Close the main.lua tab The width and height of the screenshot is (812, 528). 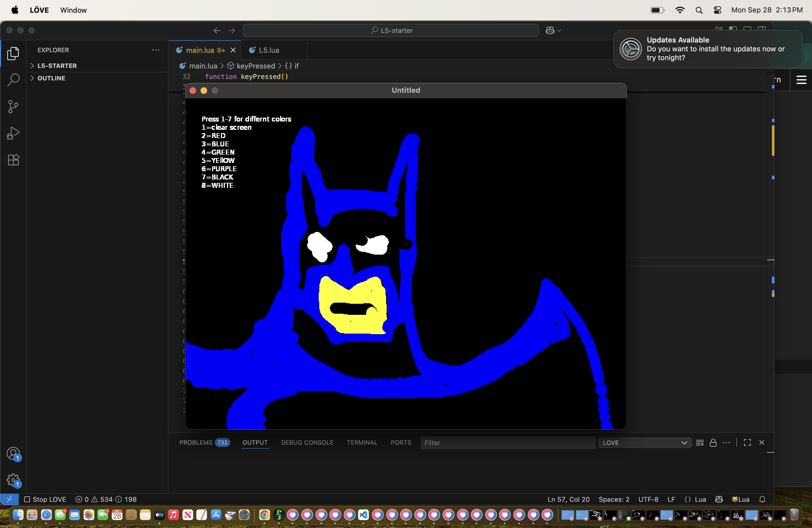point(233,50)
